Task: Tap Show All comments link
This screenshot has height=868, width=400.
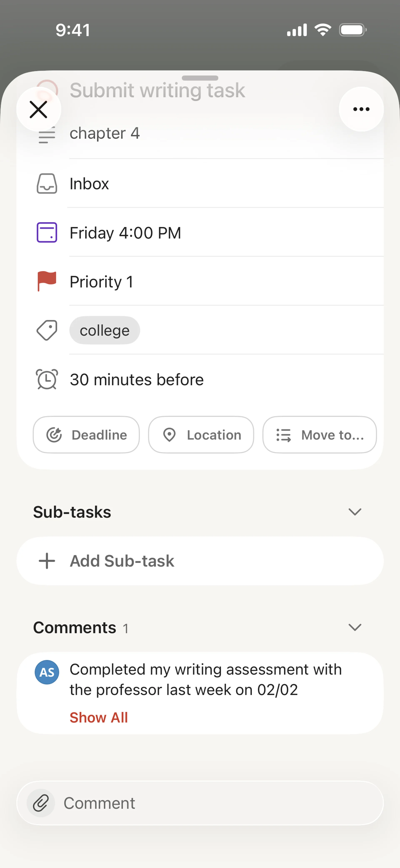Action: tap(99, 717)
